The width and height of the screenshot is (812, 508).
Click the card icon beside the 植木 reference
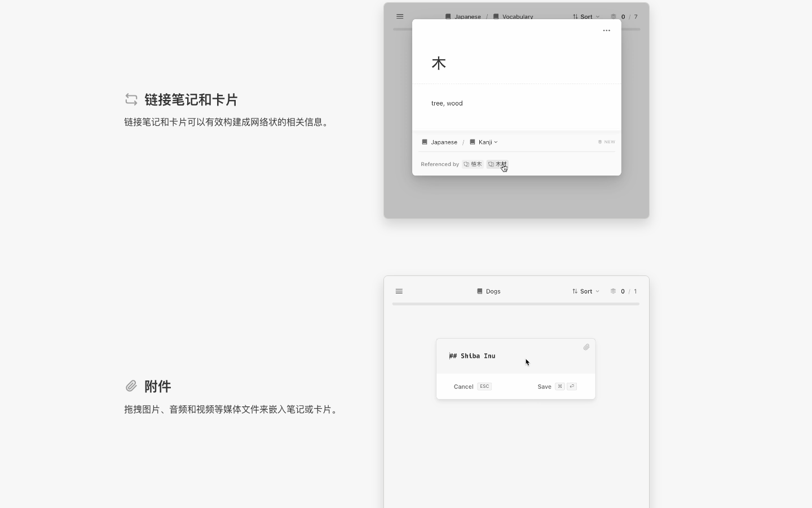coord(466,164)
